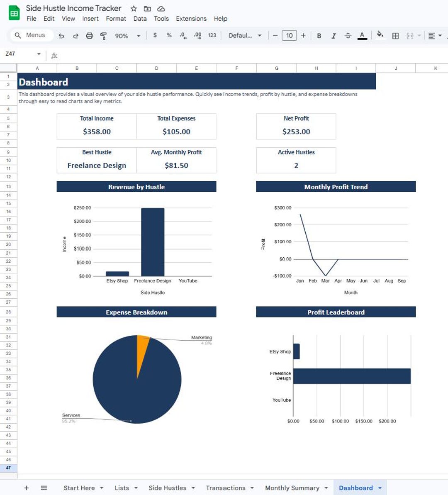Open the File menu
The width and height of the screenshot is (448, 495).
[31, 19]
